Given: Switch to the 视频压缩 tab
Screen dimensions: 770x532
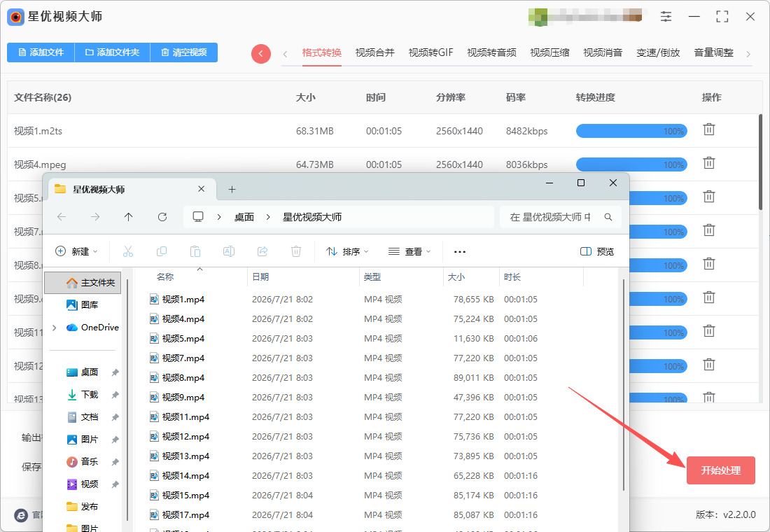Looking at the screenshot, I should click(x=549, y=52).
